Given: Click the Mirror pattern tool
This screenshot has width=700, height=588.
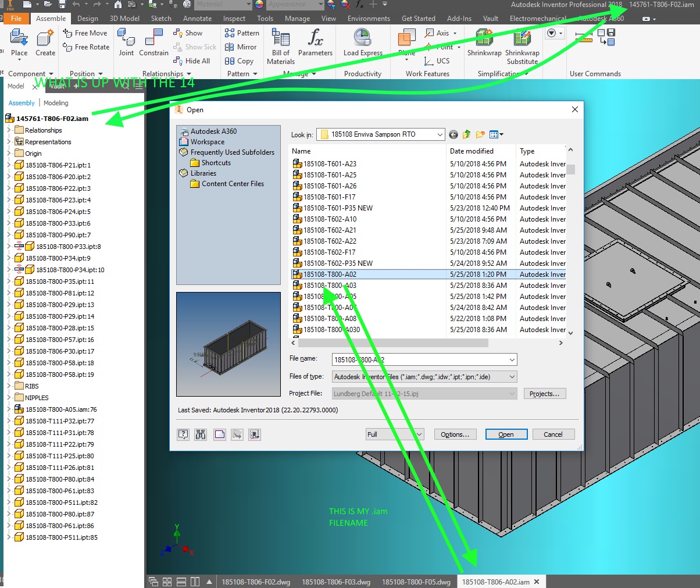Looking at the screenshot, I should (x=241, y=47).
